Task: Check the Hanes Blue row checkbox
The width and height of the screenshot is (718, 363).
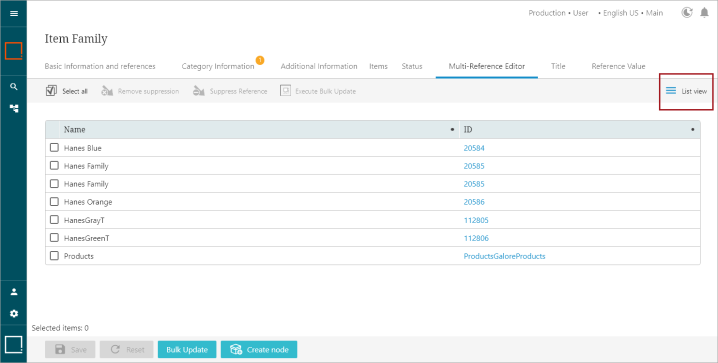Action: tap(54, 147)
